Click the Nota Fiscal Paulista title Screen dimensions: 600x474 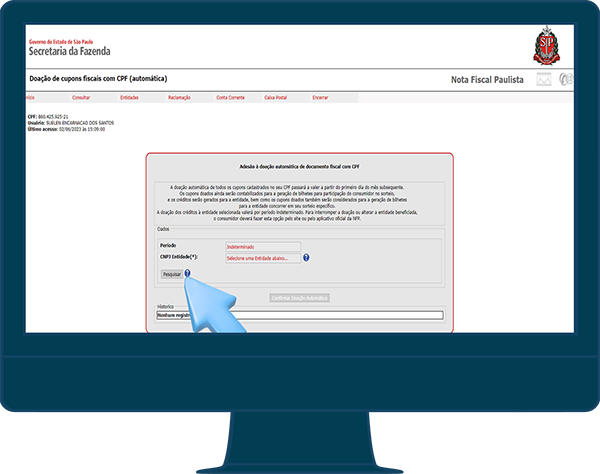click(487, 79)
